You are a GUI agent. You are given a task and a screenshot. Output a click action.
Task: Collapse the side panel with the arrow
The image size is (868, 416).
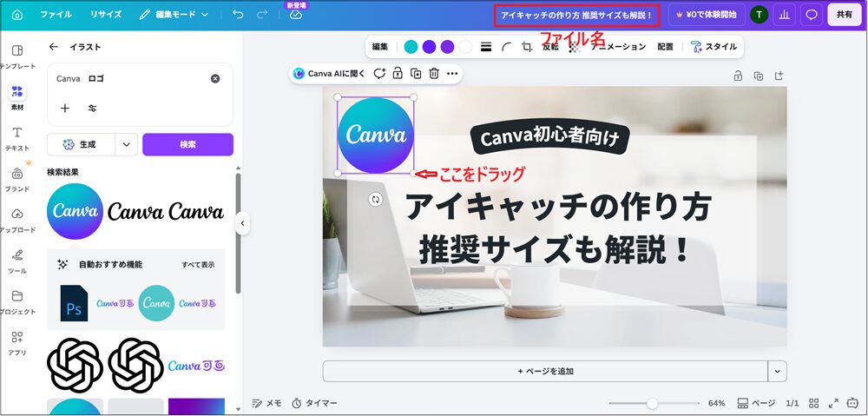242,224
